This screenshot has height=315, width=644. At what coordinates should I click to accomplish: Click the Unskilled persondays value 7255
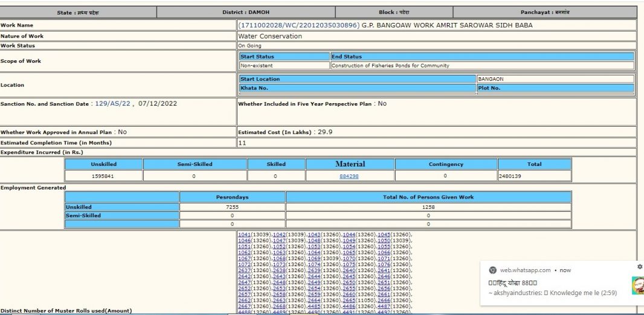pos(232,207)
